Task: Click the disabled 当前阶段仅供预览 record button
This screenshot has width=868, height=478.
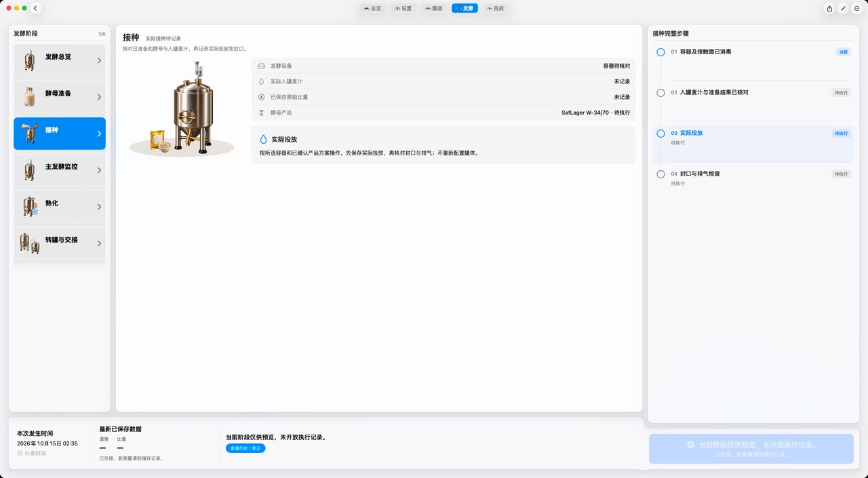Action: [751, 449]
